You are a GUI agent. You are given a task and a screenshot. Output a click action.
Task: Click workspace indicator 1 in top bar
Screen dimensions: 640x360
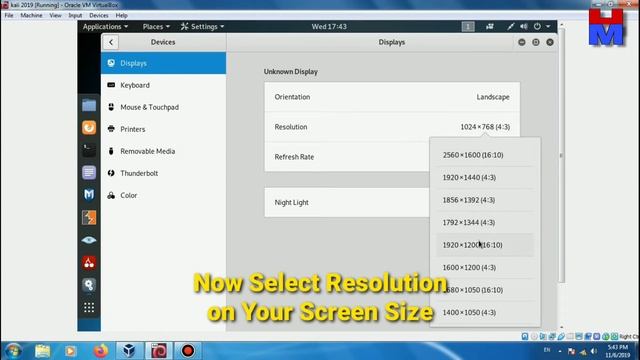468,27
